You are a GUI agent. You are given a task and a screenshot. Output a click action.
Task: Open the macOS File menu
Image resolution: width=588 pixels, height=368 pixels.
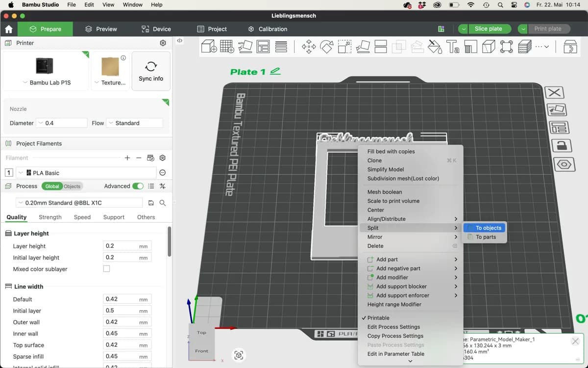click(x=72, y=5)
